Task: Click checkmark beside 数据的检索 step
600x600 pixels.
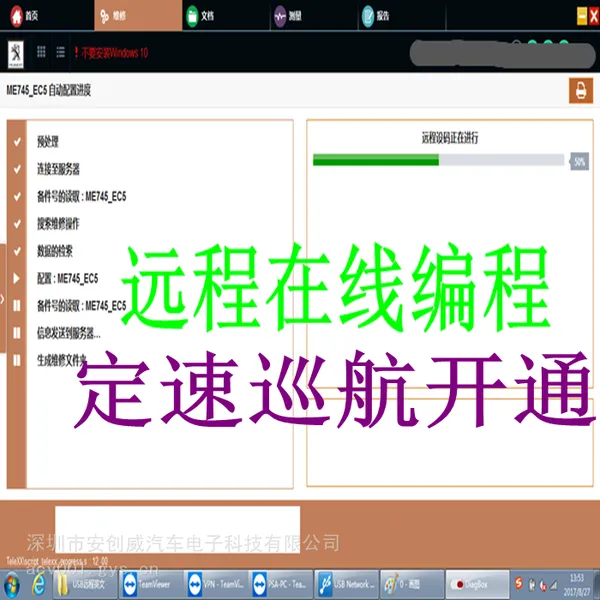Action: point(17,251)
